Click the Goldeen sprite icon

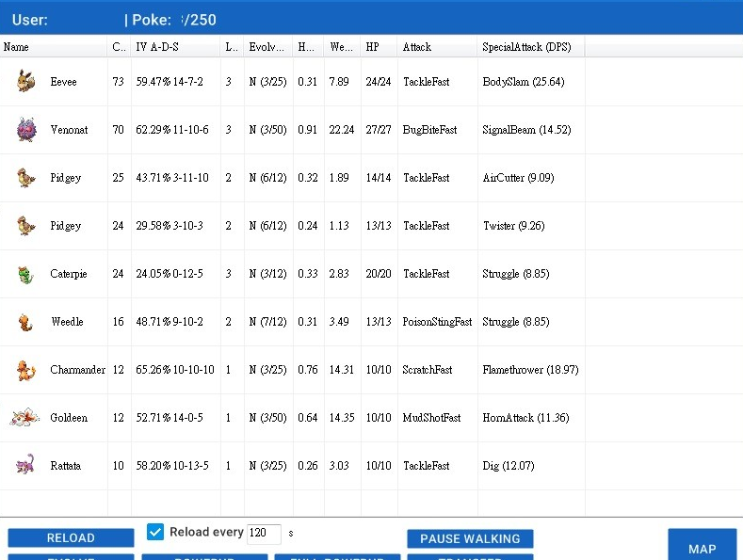tap(24, 417)
